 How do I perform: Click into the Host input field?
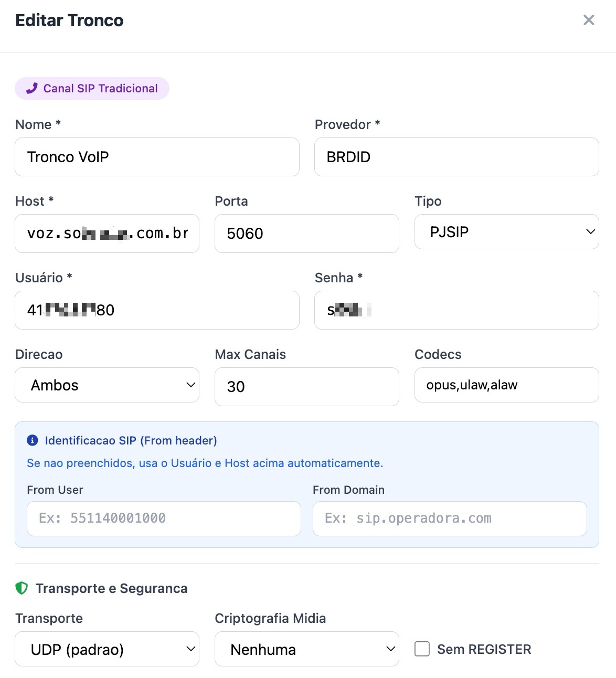pyautogui.click(x=107, y=234)
